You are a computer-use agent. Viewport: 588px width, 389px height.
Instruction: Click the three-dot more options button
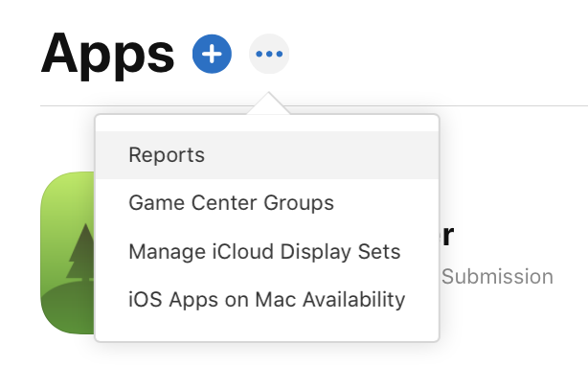(269, 54)
